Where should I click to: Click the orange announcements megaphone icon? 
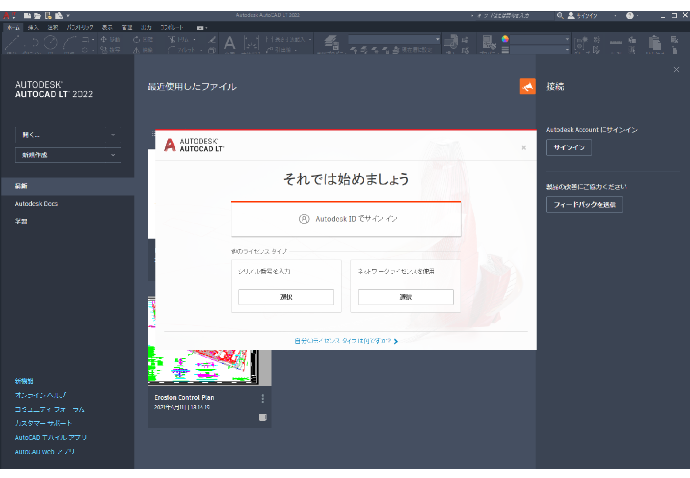pos(527,86)
